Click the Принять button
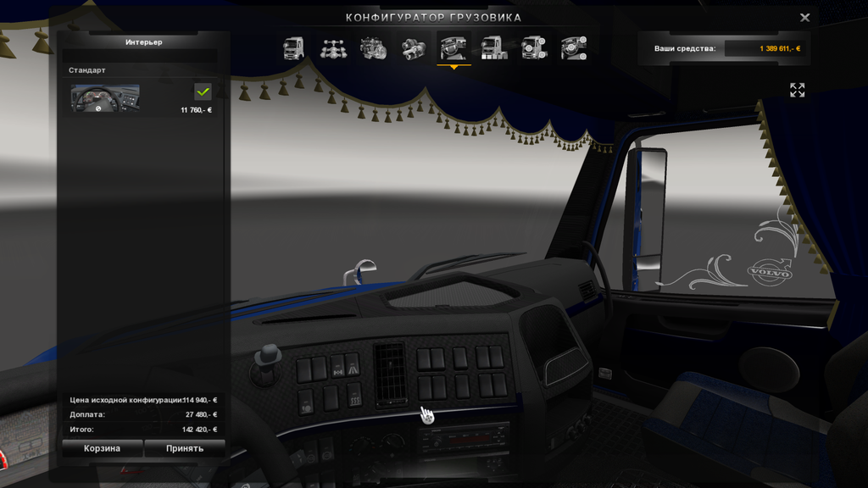 click(x=185, y=448)
